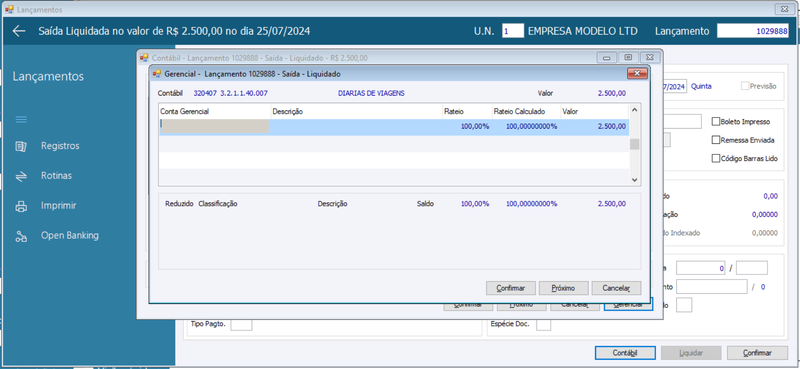
Task: Go back with the arrow icon
Action: [x=19, y=31]
